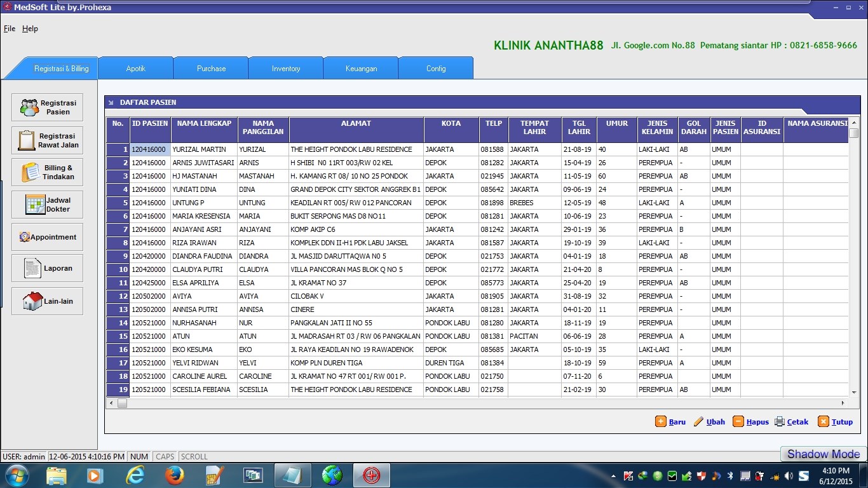Open Internet Explorer from the taskbar
Image resolution: width=868 pixels, height=488 pixels.
(x=135, y=475)
